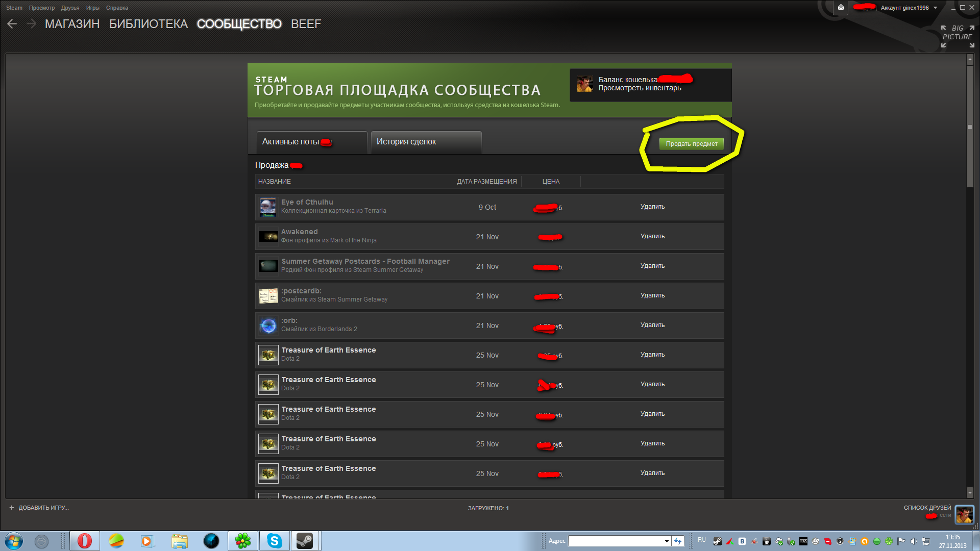This screenshot has height=551, width=980.
Task: Click Просмотреть инвентарь link
Action: tap(640, 88)
